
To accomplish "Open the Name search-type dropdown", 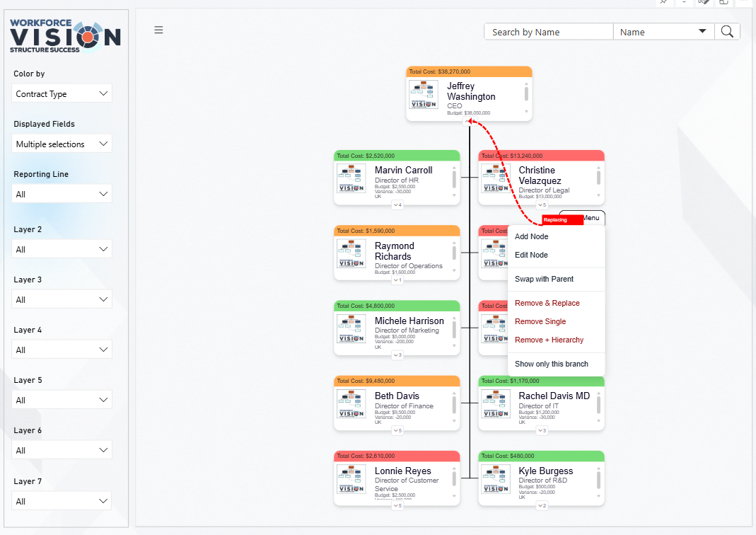I will (663, 32).
